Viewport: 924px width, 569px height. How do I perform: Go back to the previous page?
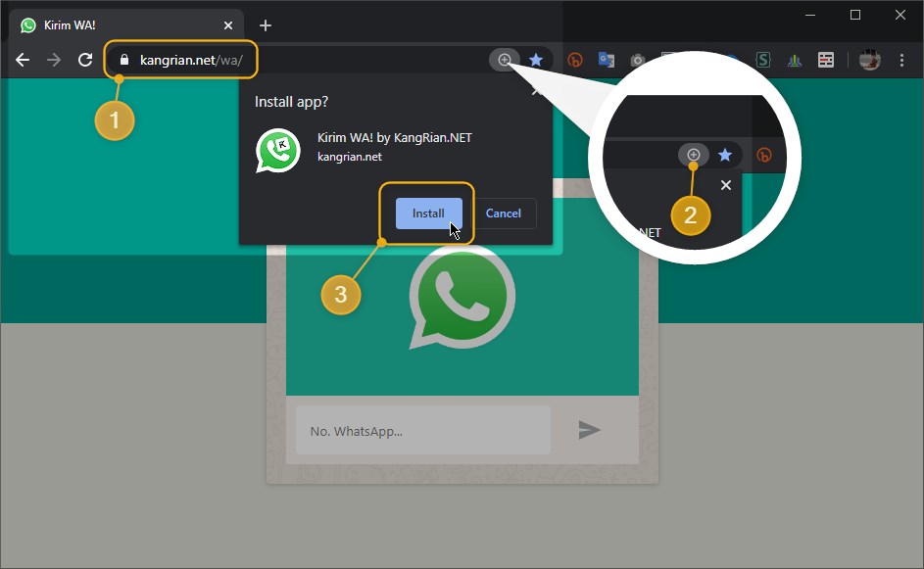click(x=23, y=60)
